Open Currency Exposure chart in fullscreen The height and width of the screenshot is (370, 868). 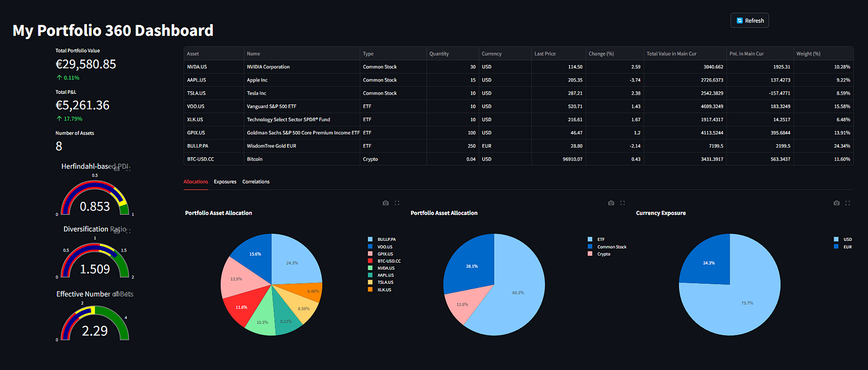[848, 203]
